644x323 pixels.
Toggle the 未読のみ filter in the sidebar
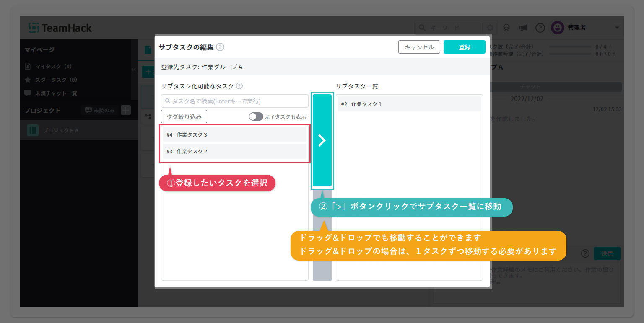[100, 110]
